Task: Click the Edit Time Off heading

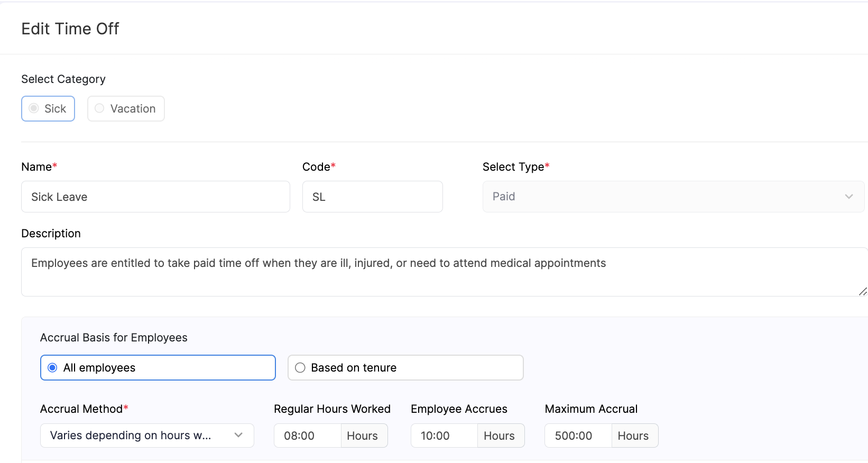Action: [x=70, y=29]
